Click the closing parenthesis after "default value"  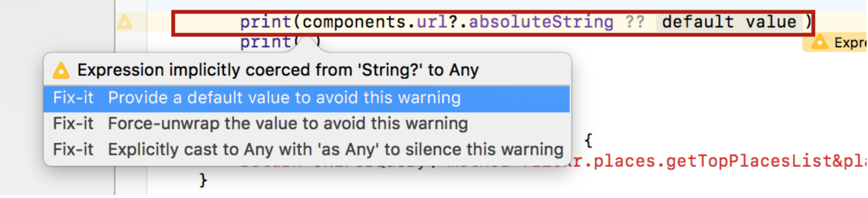tap(808, 22)
